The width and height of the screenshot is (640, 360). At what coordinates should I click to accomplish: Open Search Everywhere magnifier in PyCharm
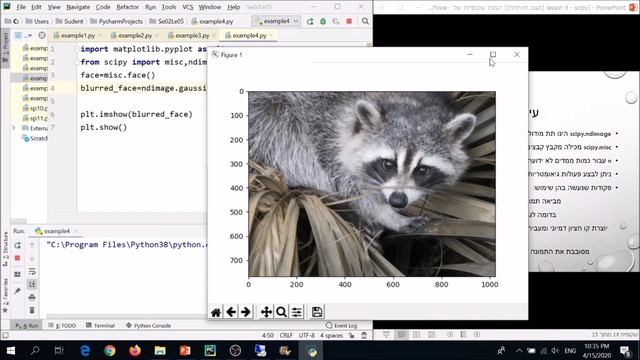coord(365,21)
